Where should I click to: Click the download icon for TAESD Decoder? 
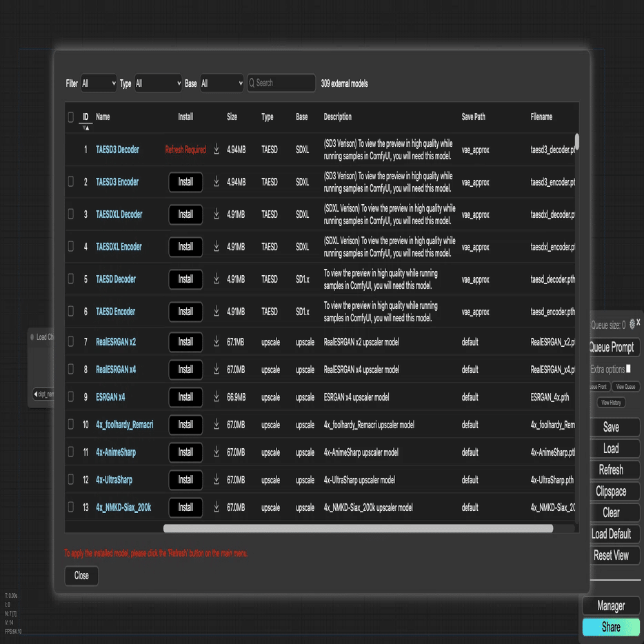[x=217, y=279]
